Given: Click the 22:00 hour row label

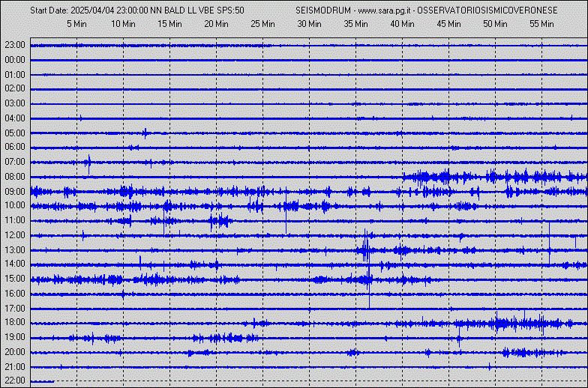Looking at the screenshot, I should point(15,381).
